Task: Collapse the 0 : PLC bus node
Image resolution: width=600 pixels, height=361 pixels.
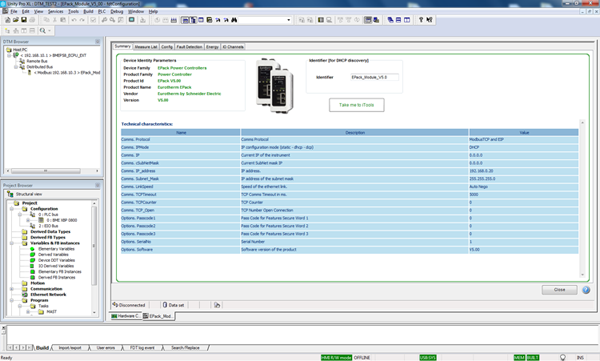Action: point(20,215)
